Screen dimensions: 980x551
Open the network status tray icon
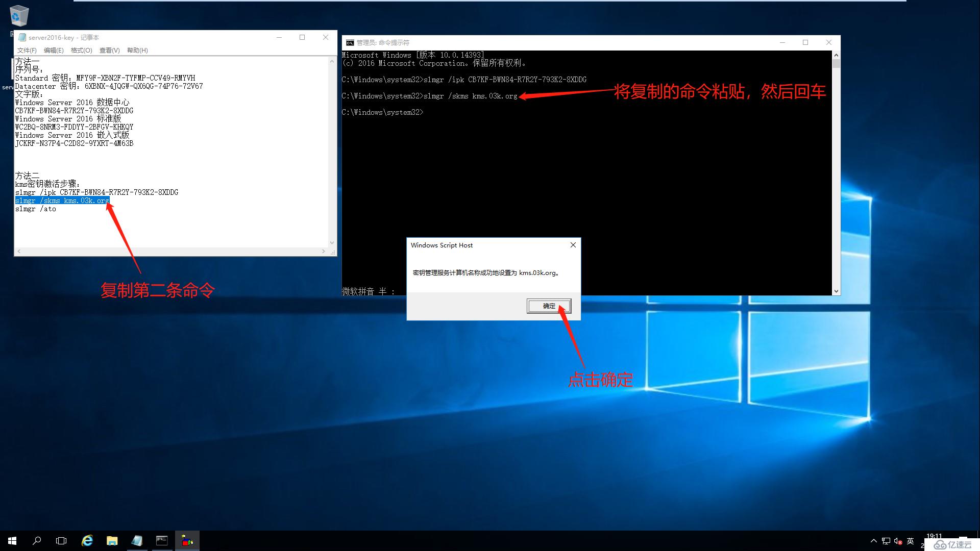click(886, 541)
